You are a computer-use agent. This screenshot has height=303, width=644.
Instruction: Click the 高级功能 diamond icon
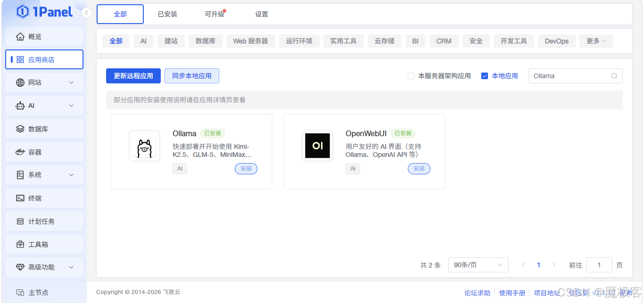click(x=20, y=267)
